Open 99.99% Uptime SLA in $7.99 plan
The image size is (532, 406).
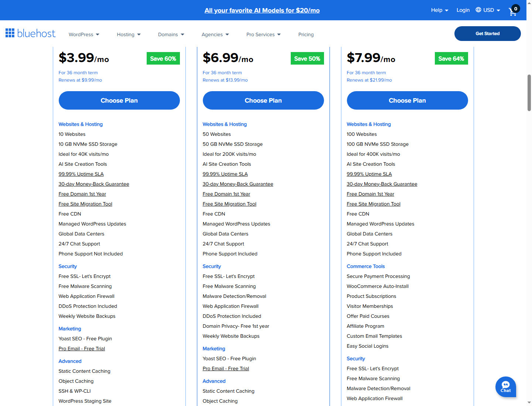(x=369, y=174)
